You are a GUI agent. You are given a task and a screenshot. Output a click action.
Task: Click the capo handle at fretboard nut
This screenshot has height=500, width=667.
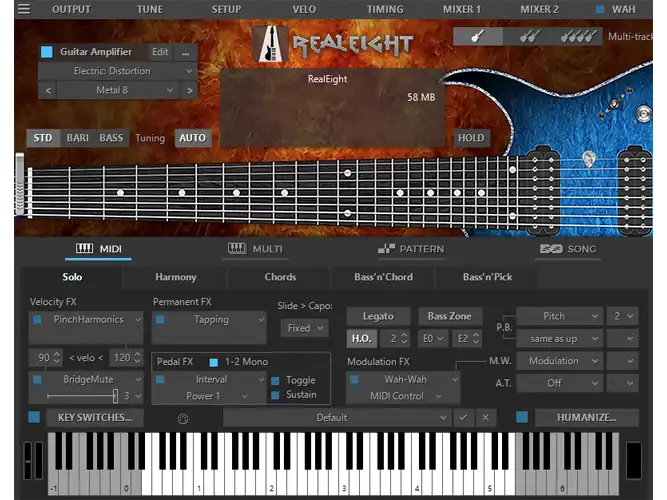[x=20, y=183]
